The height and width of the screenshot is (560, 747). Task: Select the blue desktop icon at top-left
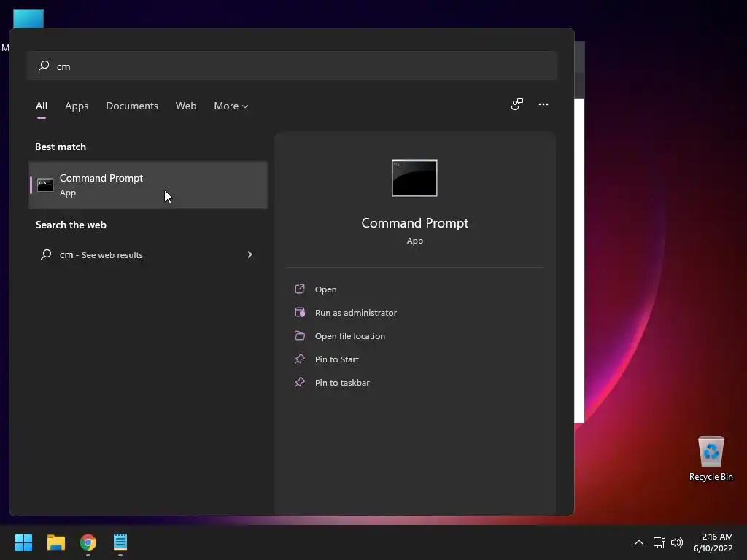pos(28,18)
